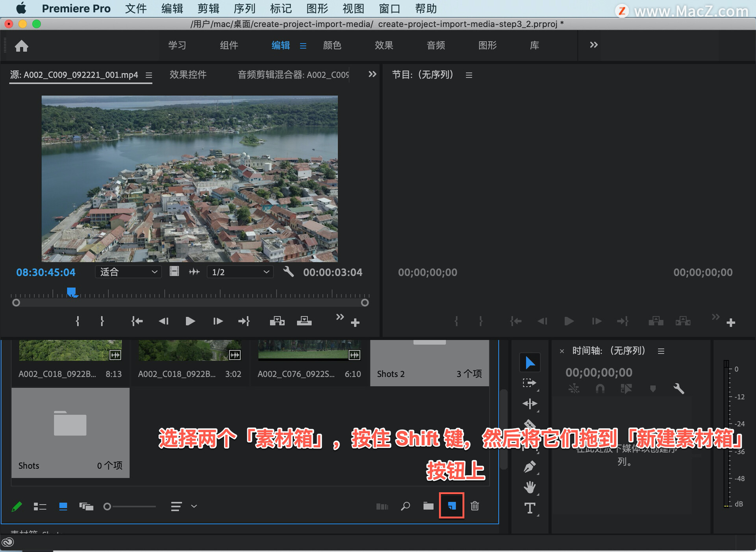Screen dimensions: 756x552
Task: Switch project panel to List view
Action: [x=40, y=506]
